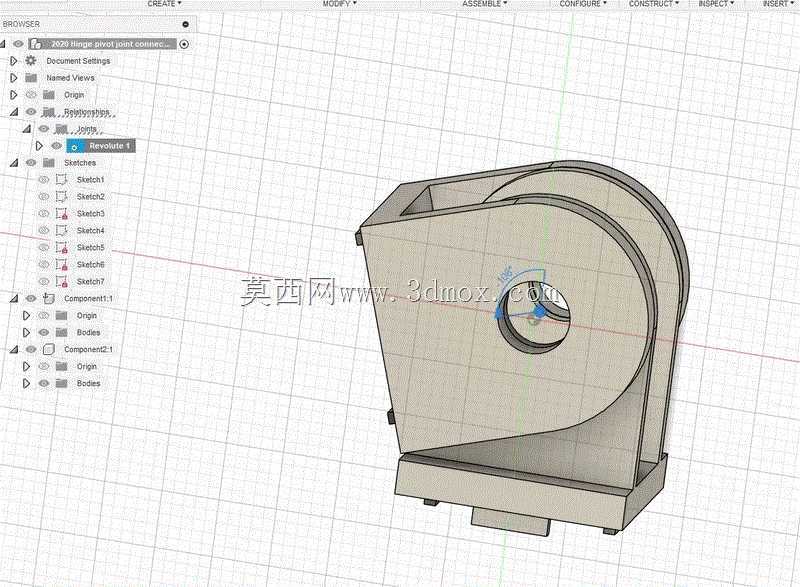Click the Sketch1 sketch icon
Screen dimensions: 800x587
[61, 180]
